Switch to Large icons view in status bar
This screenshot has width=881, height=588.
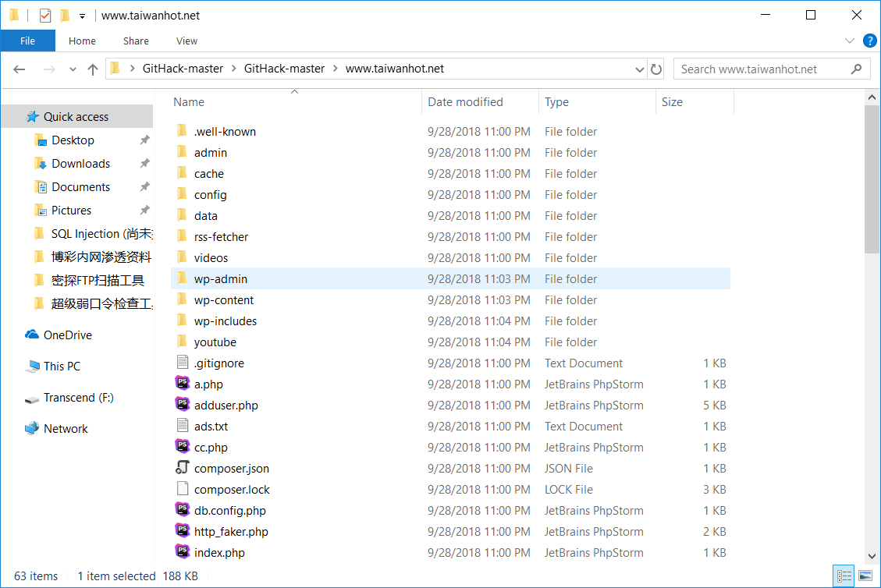[x=866, y=576]
